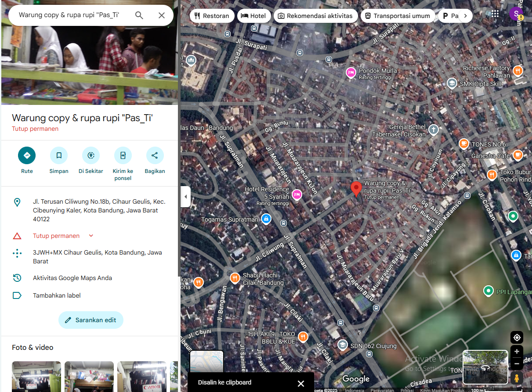The width and height of the screenshot is (532, 392).
Task: Select SDN 062 Ciujung school marker
Action: coord(342,345)
